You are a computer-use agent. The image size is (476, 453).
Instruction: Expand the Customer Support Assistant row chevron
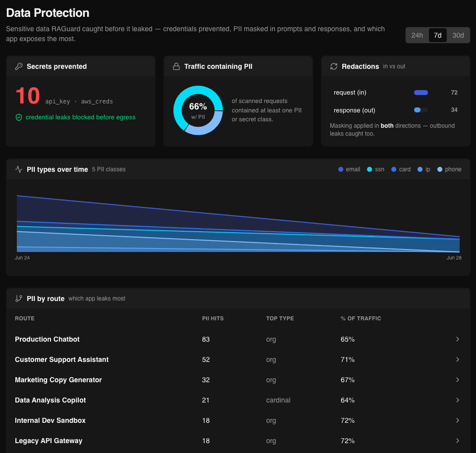458,359
